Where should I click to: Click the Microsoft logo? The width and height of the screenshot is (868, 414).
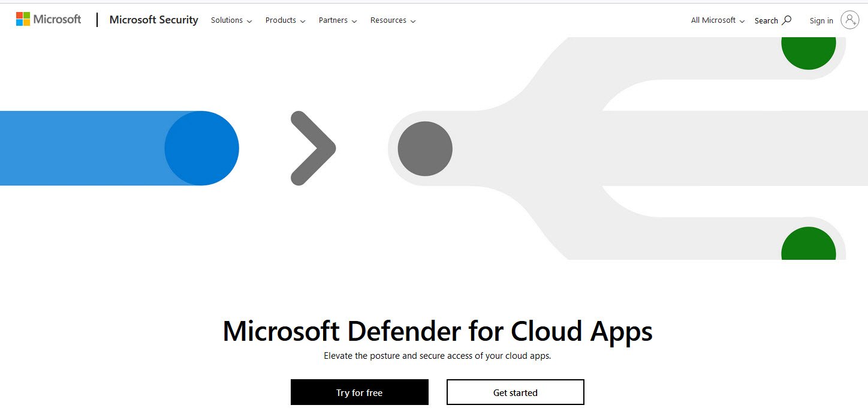[x=48, y=19]
